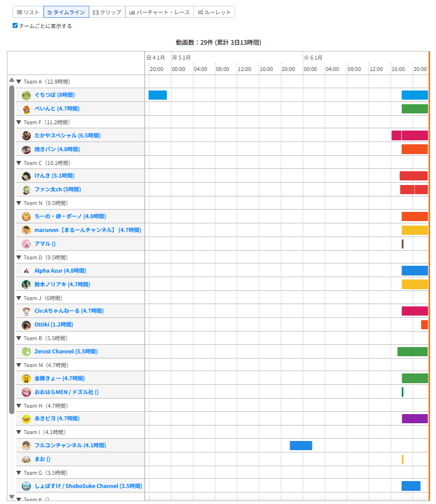
Task: Open marunnn【まるーんチャンネル】link
Action: pos(88,230)
